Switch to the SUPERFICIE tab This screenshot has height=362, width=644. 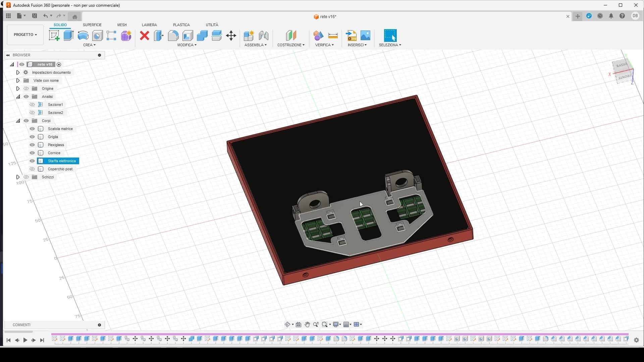click(x=92, y=25)
